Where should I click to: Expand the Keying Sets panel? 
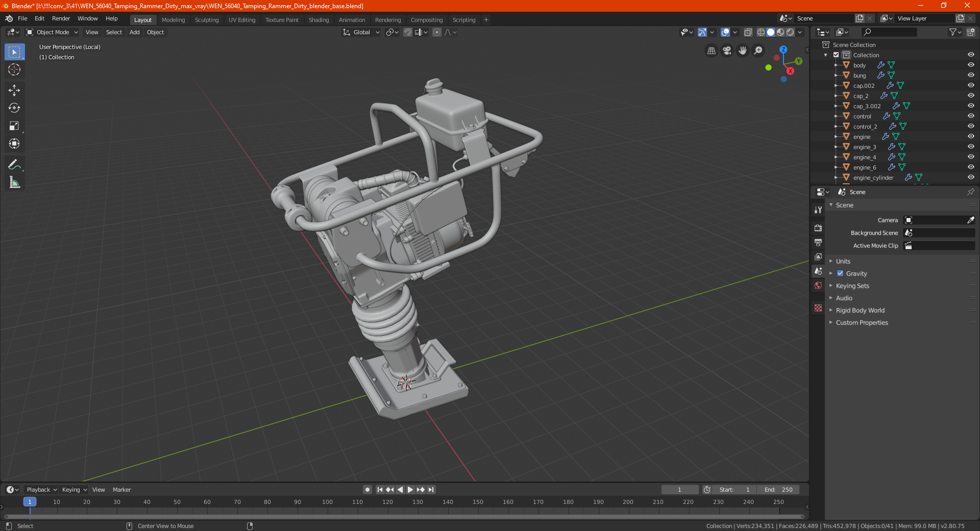pyautogui.click(x=852, y=285)
